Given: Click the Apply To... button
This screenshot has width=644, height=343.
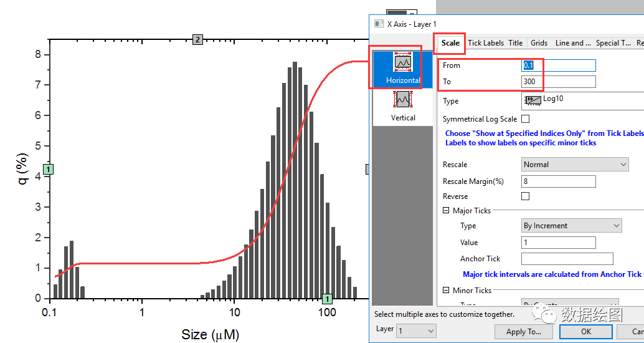Looking at the screenshot, I should 524,332.
